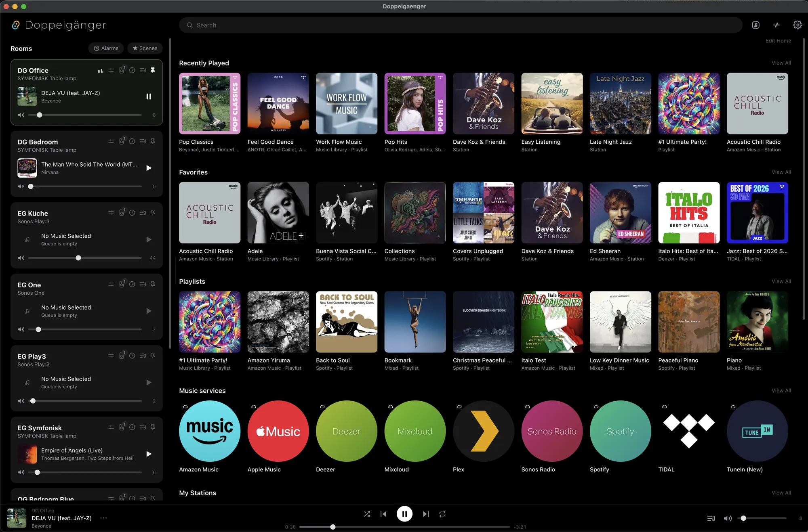The width and height of the screenshot is (808, 532).
Task: Pause playback with the round center button
Action: (x=404, y=514)
